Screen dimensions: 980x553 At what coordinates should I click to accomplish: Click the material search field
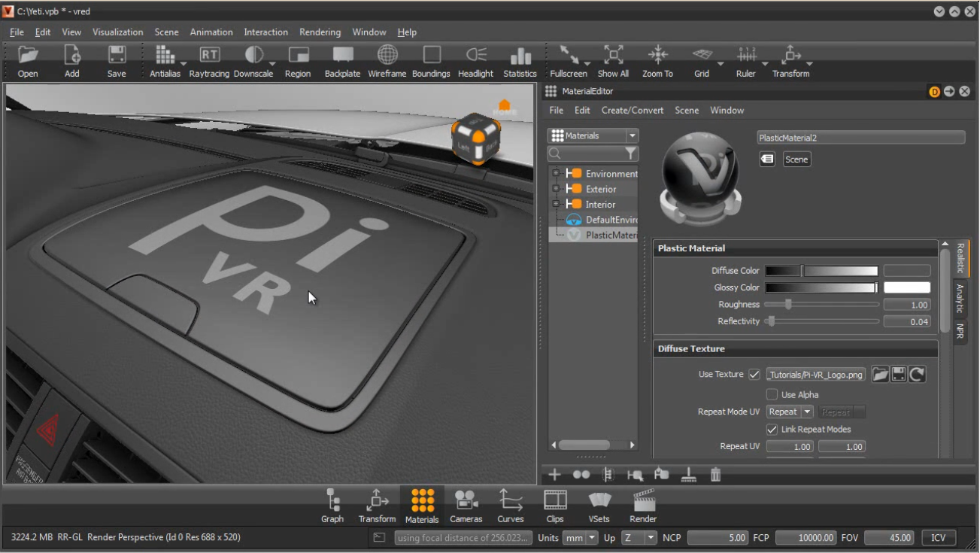585,153
